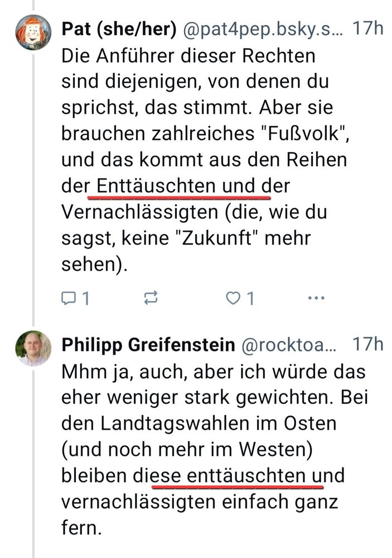This screenshot has width=392, height=558.
Task: Toggle the reply view on Pat's post
Action: [70, 298]
